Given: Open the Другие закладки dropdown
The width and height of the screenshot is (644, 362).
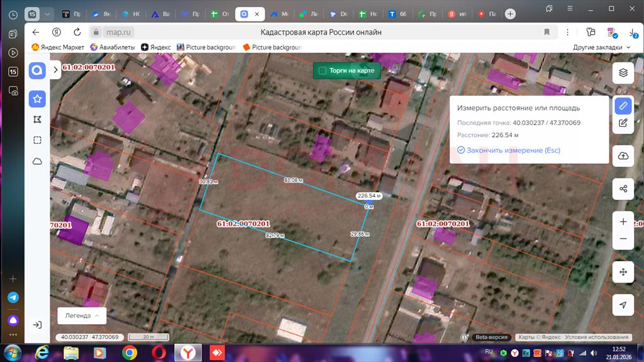Looking at the screenshot, I should click(x=601, y=47).
